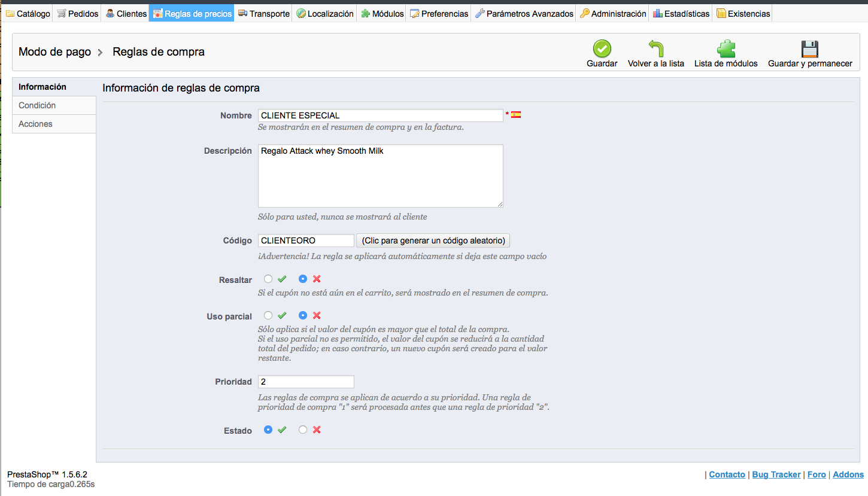868x496 pixels.
Task: Click the Código input field
Action: pos(306,241)
